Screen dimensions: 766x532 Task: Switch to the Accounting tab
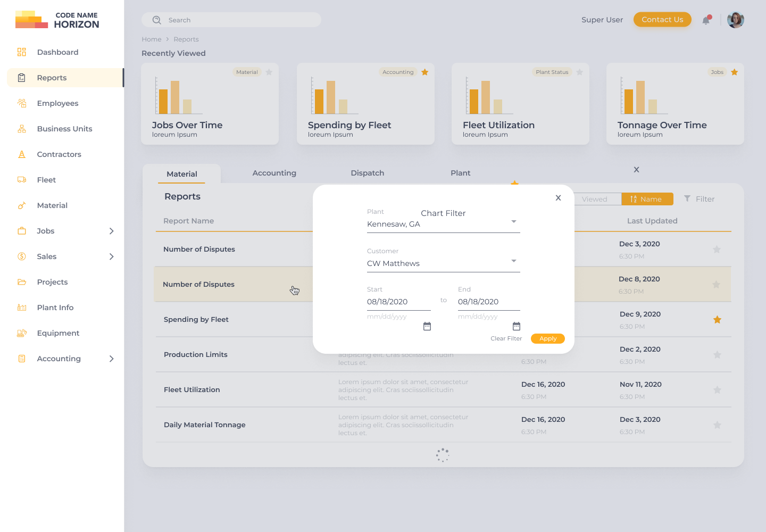[x=274, y=173]
